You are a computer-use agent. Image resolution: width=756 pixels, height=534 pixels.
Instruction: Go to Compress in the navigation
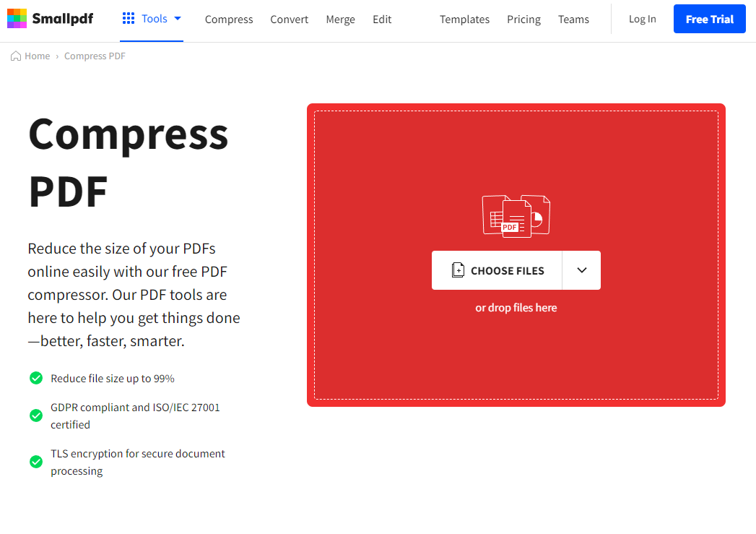(229, 20)
